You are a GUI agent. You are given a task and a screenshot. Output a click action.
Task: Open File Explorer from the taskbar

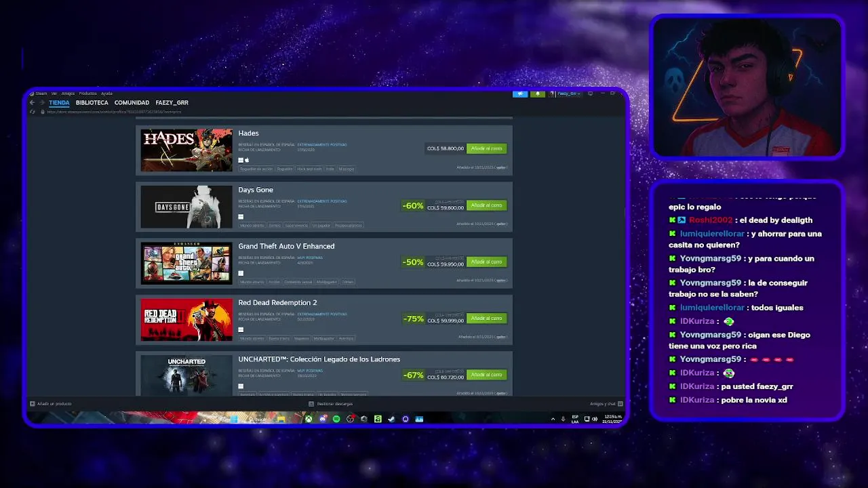click(x=281, y=419)
